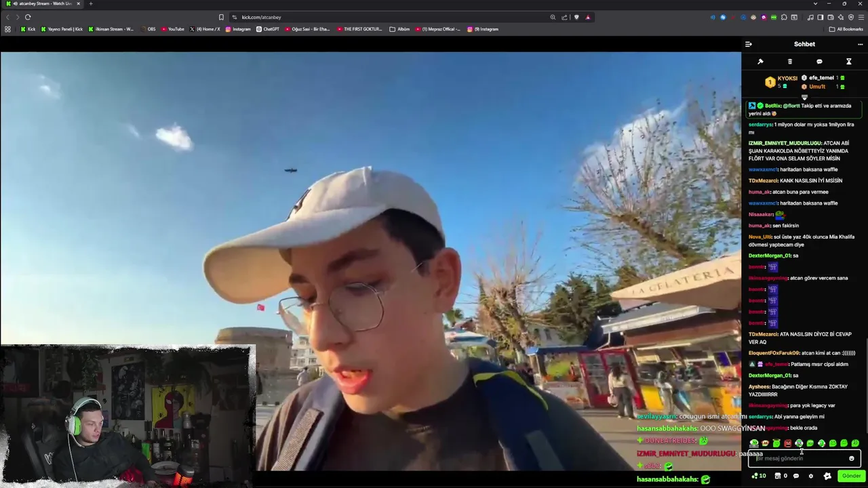The height and width of the screenshot is (488, 868).
Task: Bookmark this page using bookmark icon
Action: click(x=221, y=17)
